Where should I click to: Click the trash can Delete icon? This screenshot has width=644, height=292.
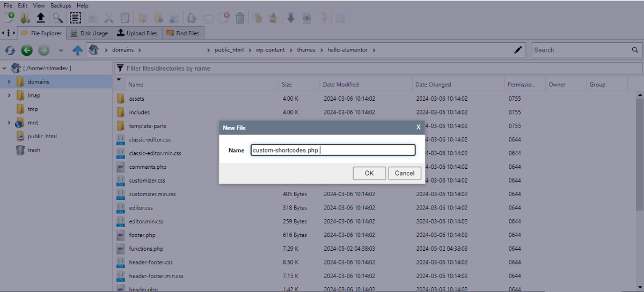pos(240,18)
